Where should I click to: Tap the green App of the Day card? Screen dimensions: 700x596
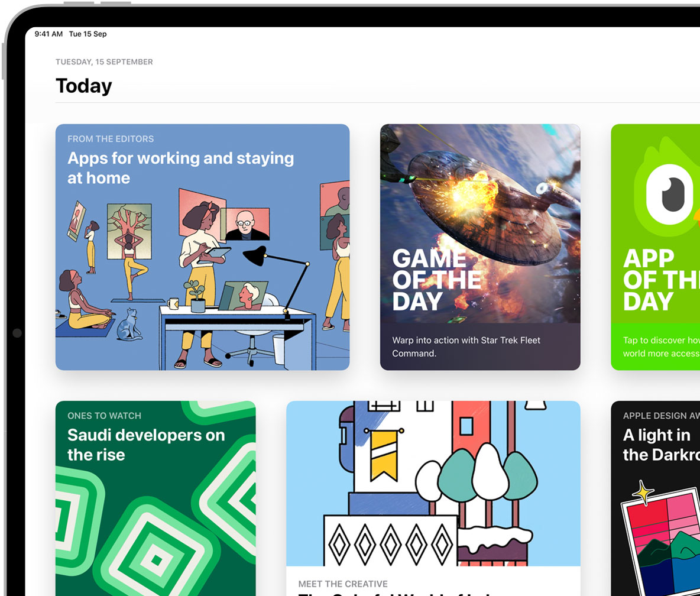(x=655, y=247)
